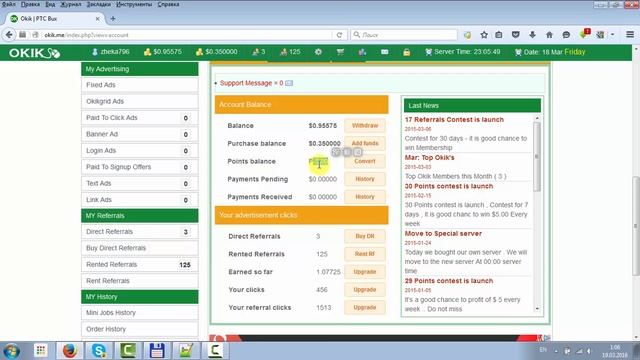Bookmark page with the star icon
This screenshot has width=640, height=360.
(484, 35)
